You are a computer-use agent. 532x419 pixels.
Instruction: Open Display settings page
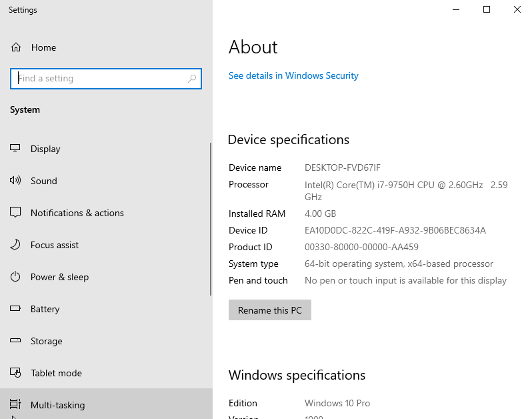105,149
